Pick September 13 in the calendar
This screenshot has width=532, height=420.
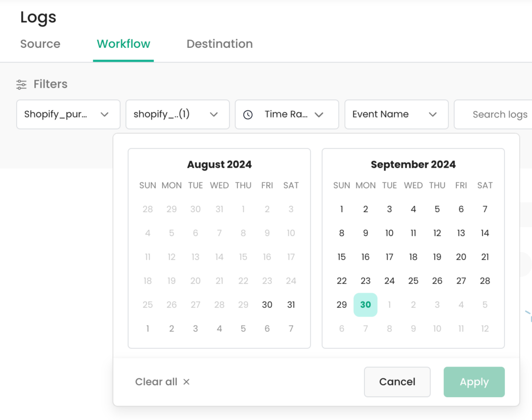click(461, 233)
